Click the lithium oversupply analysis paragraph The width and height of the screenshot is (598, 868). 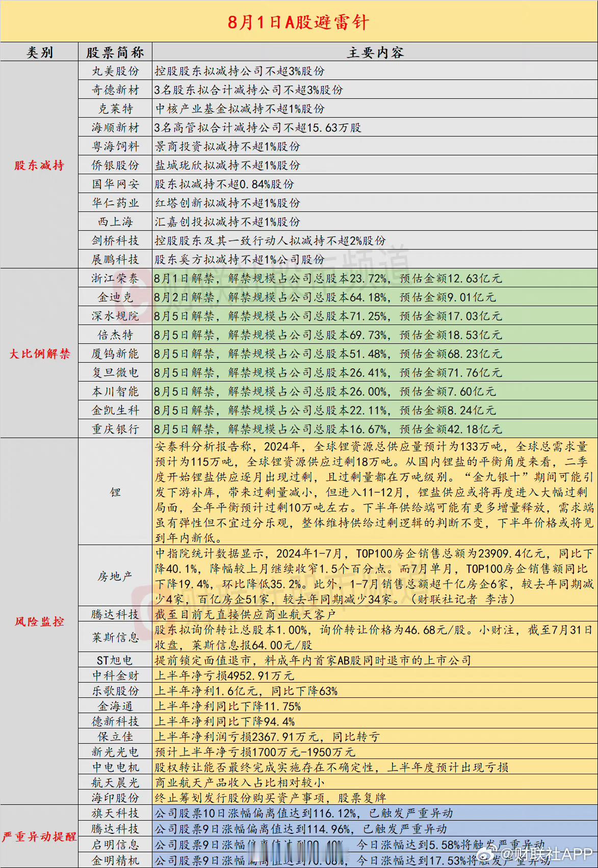[375, 492]
